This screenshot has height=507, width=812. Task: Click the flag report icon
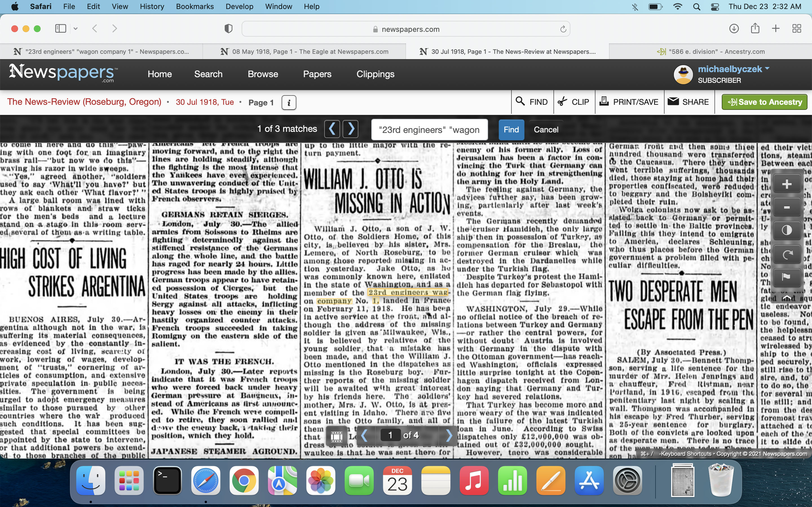pyautogui.click(x=787, y=277)
